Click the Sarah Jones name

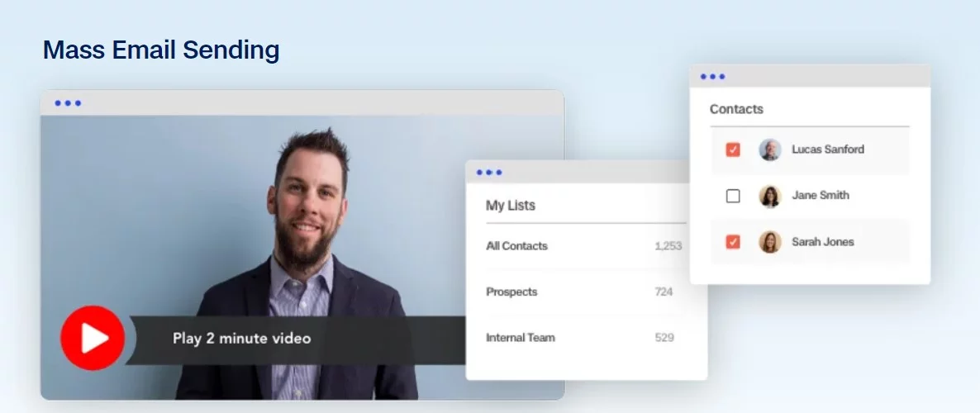click(x=822, y=242)
